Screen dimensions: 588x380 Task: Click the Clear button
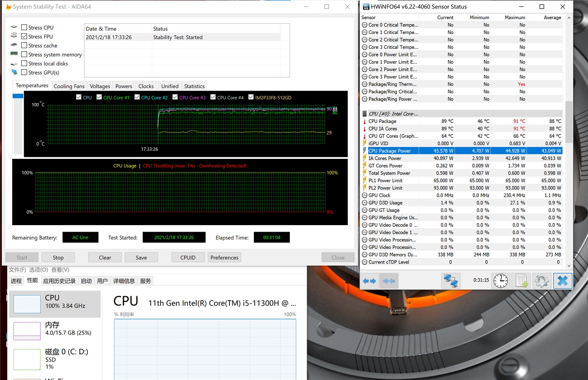(105, 257)
